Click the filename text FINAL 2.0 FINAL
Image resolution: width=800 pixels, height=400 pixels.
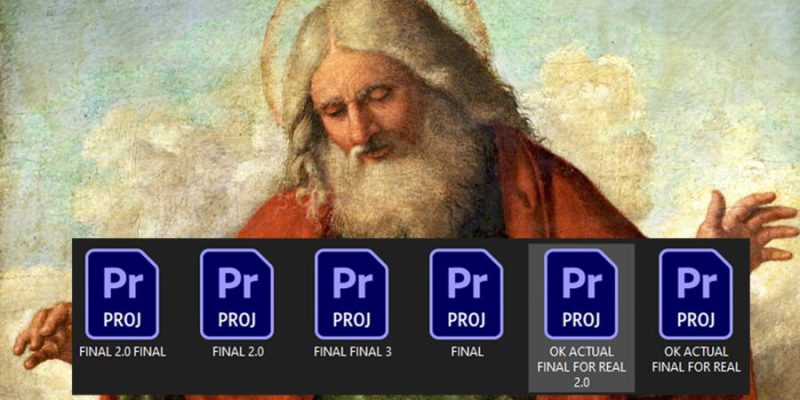(122, 352)
